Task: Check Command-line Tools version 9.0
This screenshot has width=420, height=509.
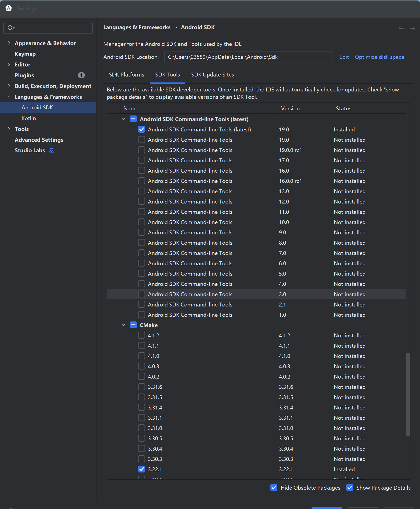Action: (x=142, y=232)
